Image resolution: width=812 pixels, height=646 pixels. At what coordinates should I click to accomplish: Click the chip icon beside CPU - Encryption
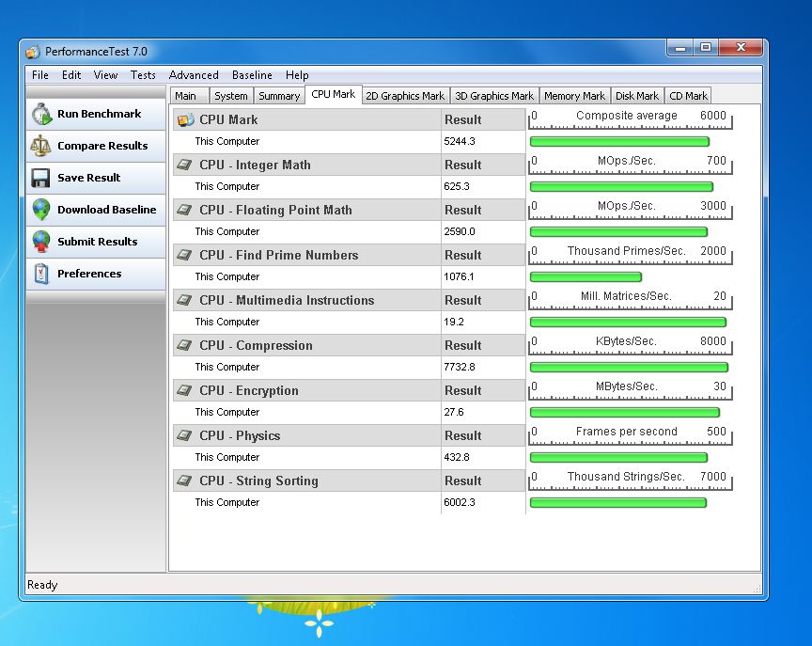click(x=184, y=390)
